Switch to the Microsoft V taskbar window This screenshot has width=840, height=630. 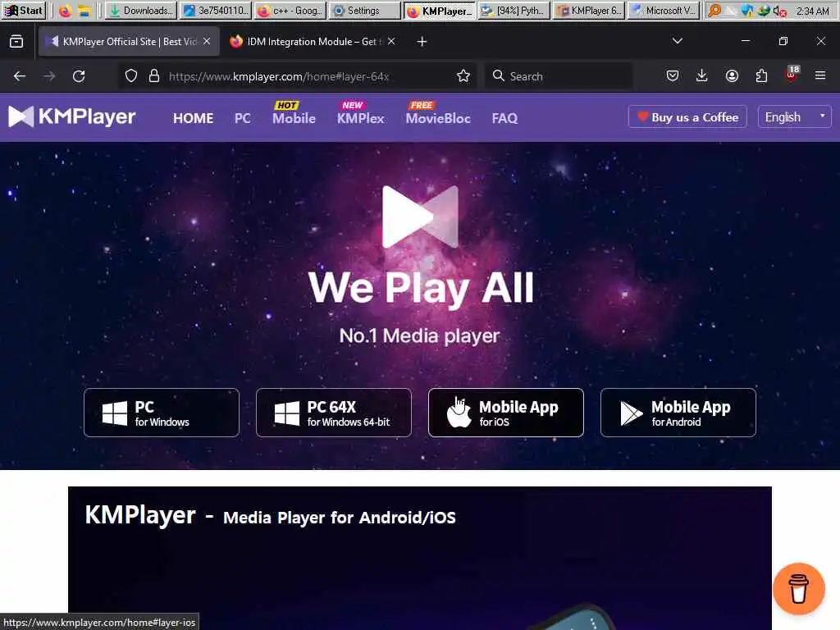[x=663, y=10]
